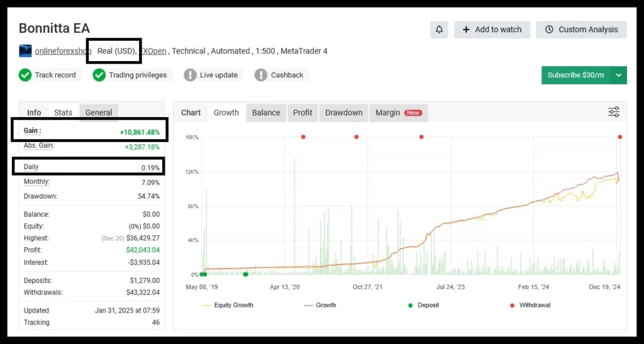Click the onlineforexshop avatar image
Viewport: 644px width, 344px height.
[x=25, y=51]
